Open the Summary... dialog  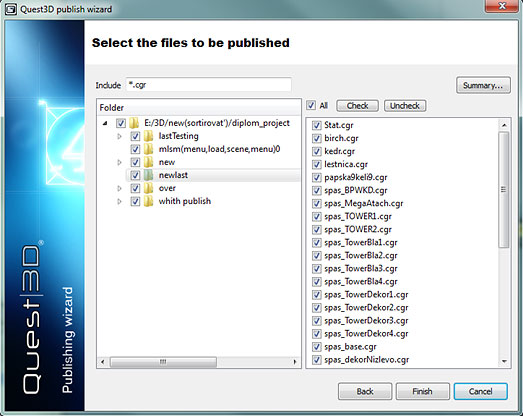tap(483, 85)
